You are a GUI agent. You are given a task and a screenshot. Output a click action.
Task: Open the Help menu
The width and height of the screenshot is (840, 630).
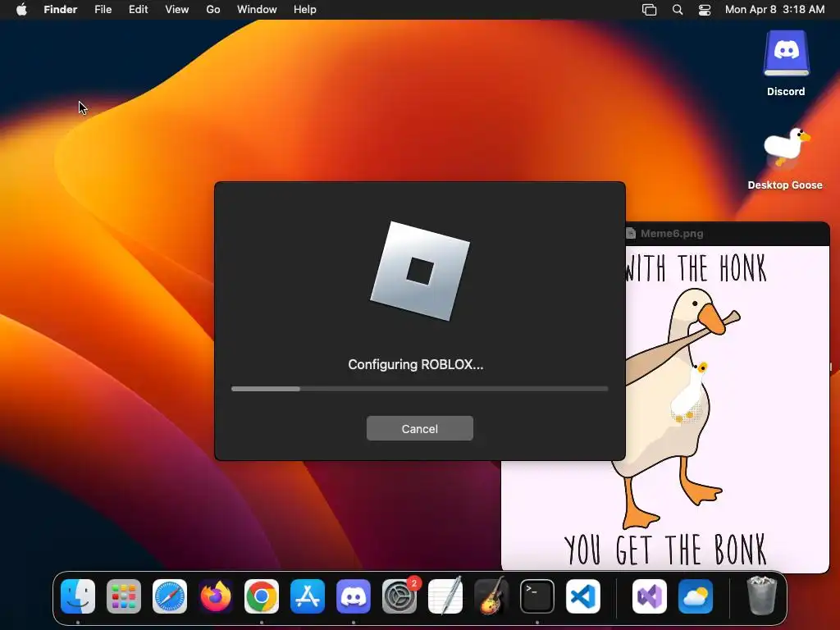tap(305, 10)
